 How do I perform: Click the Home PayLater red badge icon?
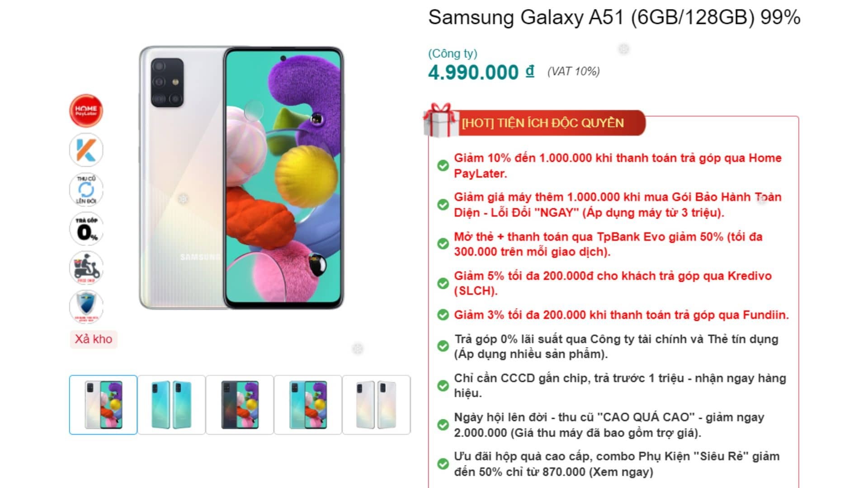coord(86,111)
